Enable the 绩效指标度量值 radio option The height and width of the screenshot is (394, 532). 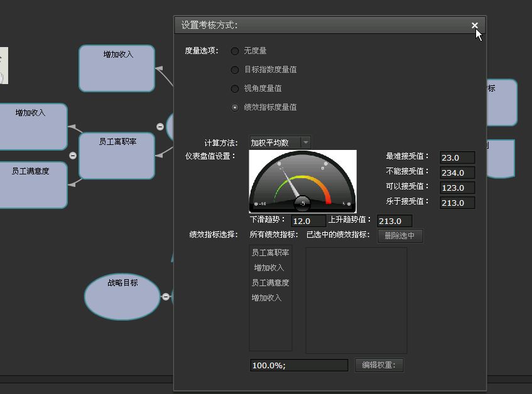point(235,107)
